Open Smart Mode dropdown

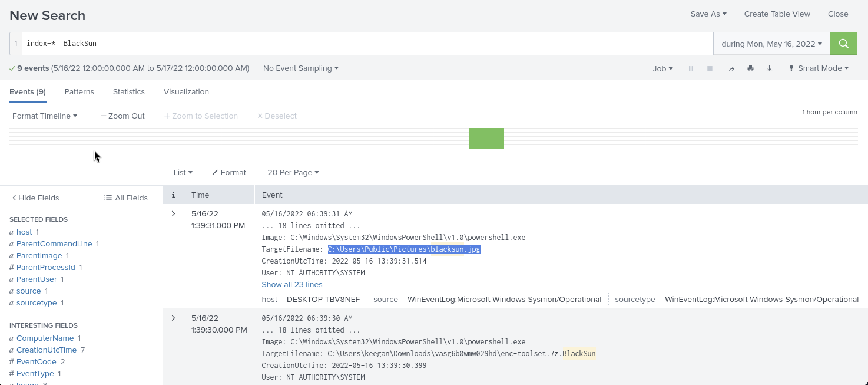(819, 68)
